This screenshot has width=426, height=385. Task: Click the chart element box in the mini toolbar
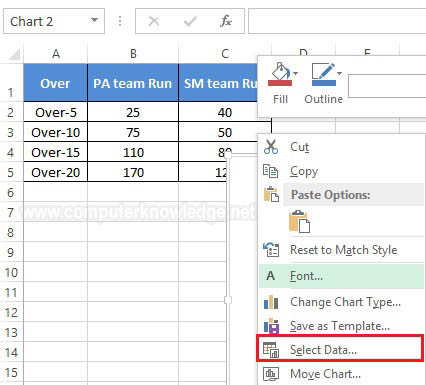[x=387, y=86]
